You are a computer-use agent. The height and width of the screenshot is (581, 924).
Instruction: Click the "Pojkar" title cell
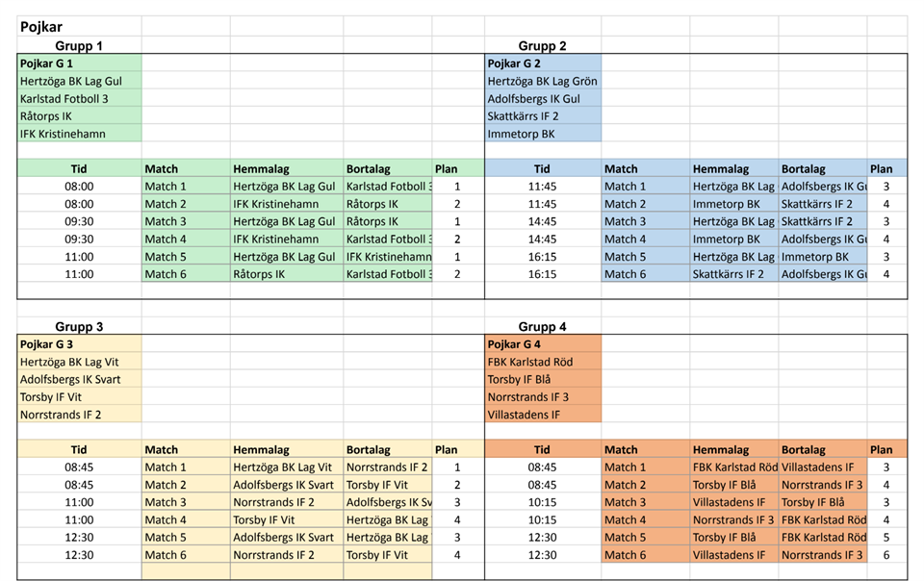pyautogui.click(x=41, y=28)
